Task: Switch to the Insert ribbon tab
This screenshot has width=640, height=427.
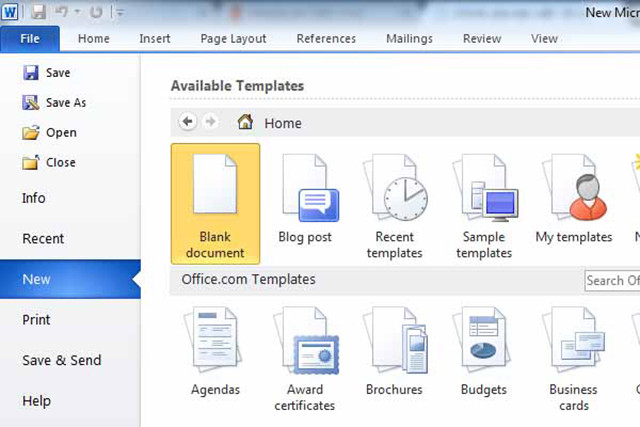Action: click(x=155, y=39)
